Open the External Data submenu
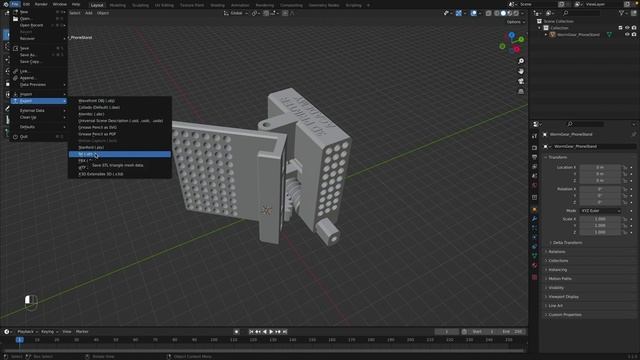This screenshot has width=640, height=360. 39,111
